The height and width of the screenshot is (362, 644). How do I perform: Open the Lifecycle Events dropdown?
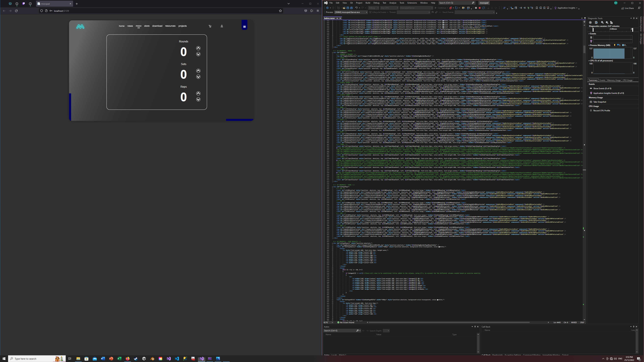[379, 12]
